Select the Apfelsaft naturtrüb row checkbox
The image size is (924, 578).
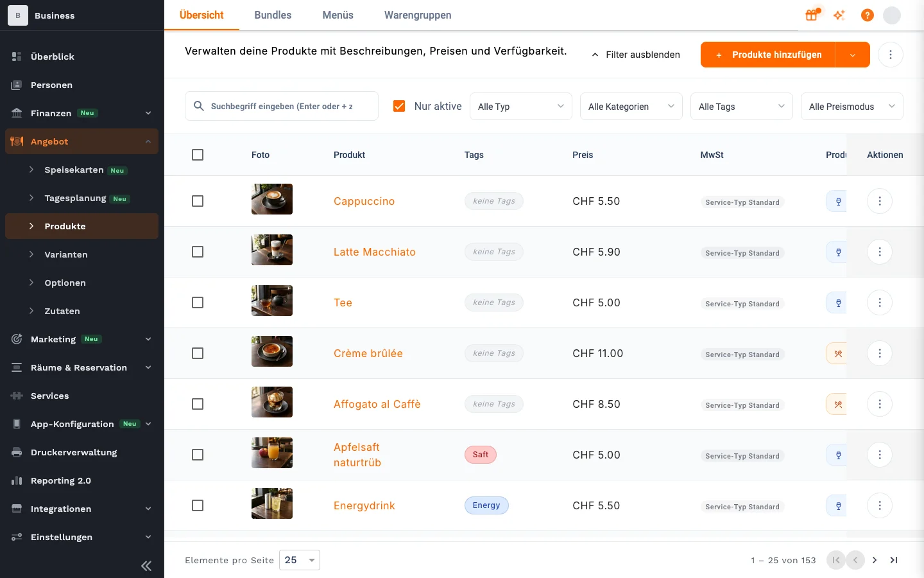(x=198, y=455)
